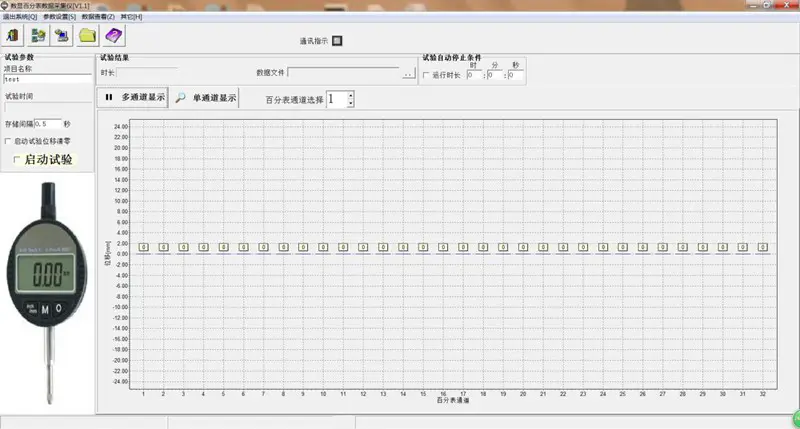Image resolution: width=800 pixels, height=429 pixels.
Task: Click the value box above channel 32
Action: pos(762,247)
